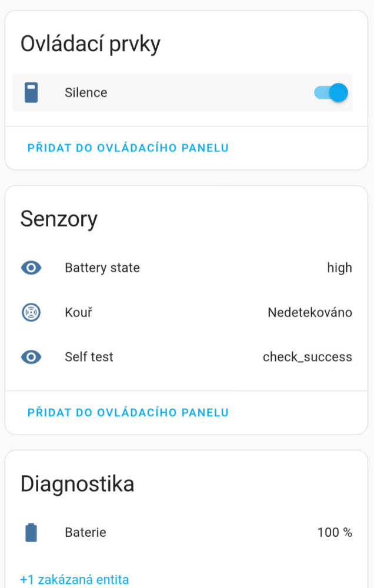Open the Silence entity row label
This screenshot has height=588, width=374.
coord(86,93)
